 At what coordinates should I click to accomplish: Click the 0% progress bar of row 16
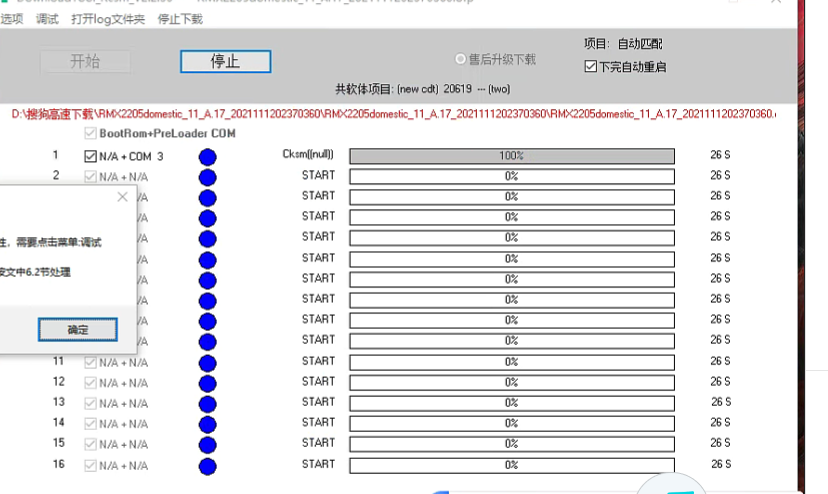pyautogui.click(x=512, y=465)
